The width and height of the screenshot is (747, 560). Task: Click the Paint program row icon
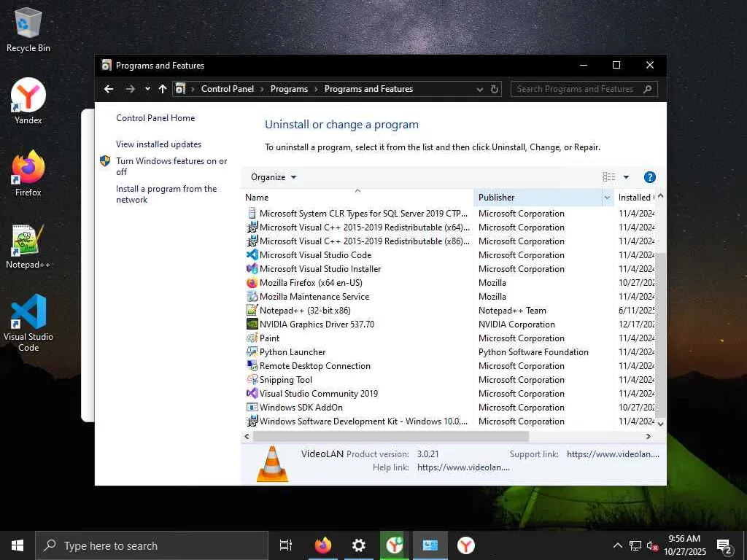(x=252, y=338)
